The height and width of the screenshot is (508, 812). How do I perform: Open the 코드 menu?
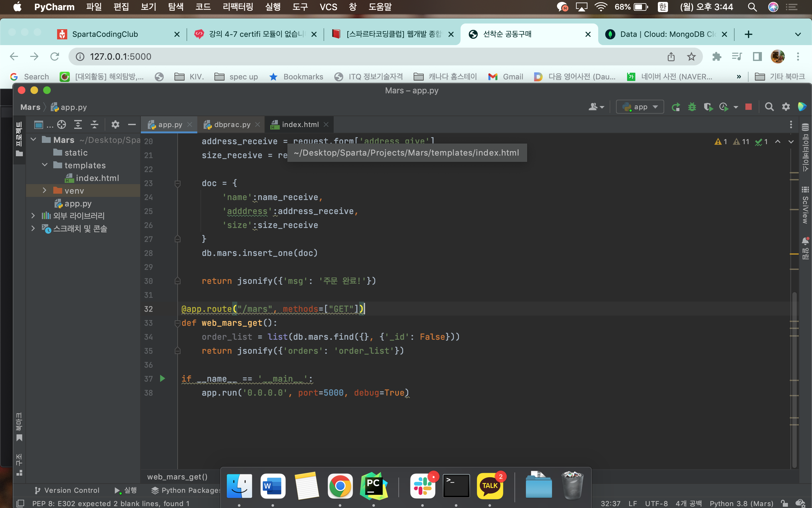click(x=203, y=7)
